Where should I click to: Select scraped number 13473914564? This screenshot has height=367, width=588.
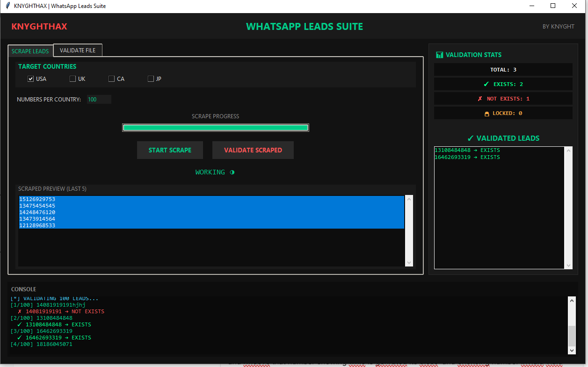click(211, 219)
